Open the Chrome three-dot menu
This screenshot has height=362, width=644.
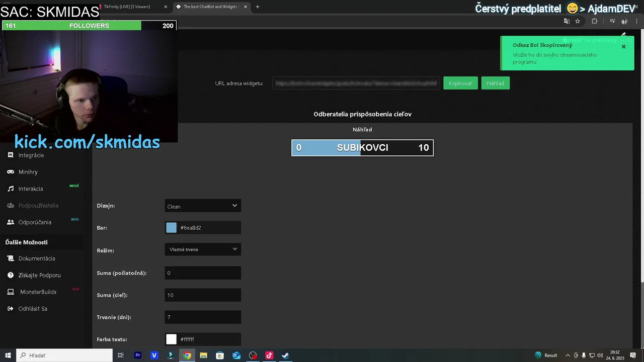(636, 21)
